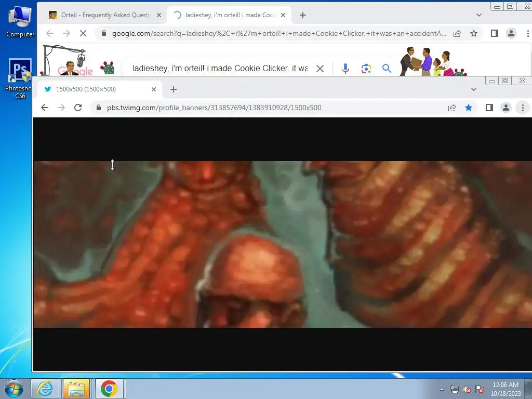The height and width of the screenshot is (399, 532).
Task: Open the Photoshop CS6 desktop shortcut
Action: click(x=20, y=78)
